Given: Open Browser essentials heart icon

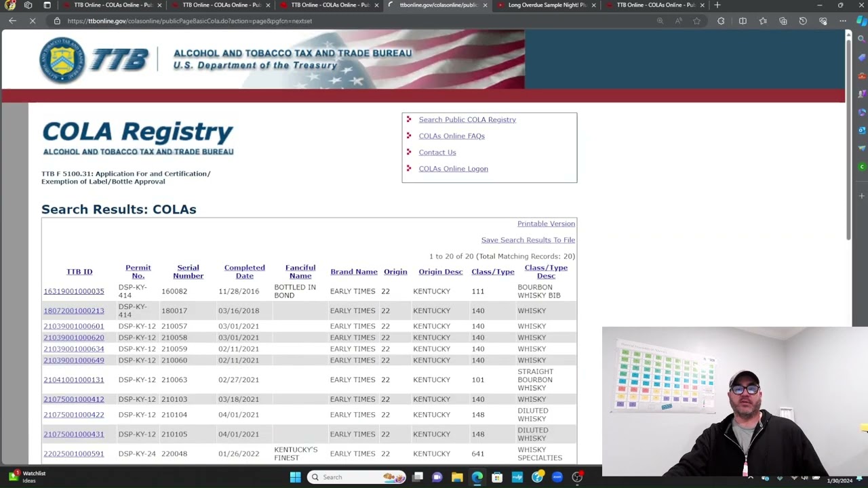Looking at the screenshot, I should point(823,21).
